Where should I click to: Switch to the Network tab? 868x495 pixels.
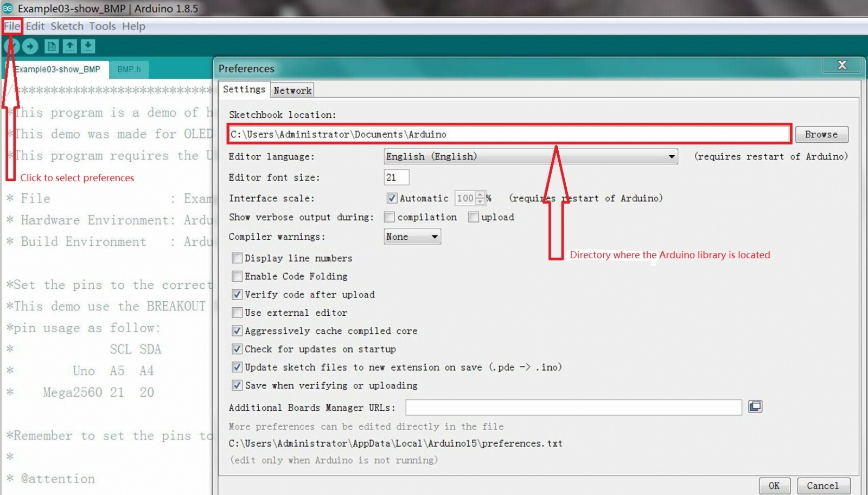[x=292, y=91]
